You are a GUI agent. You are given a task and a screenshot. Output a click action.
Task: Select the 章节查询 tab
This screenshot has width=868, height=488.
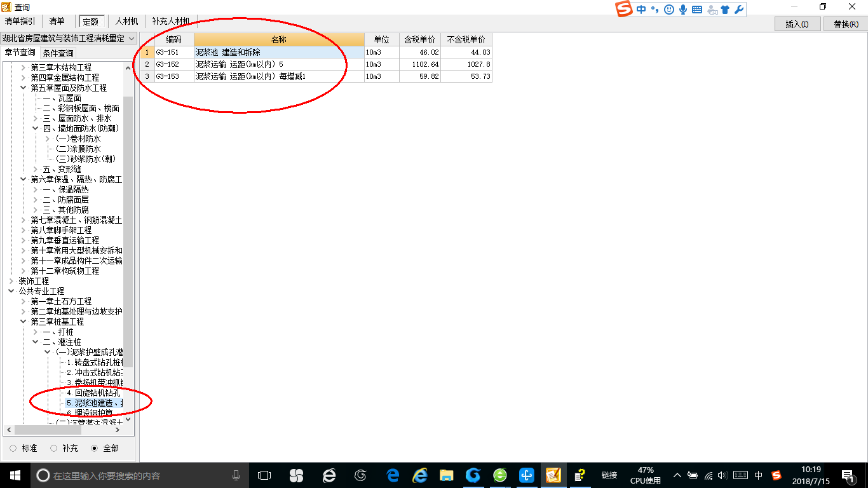pos(20,53)
